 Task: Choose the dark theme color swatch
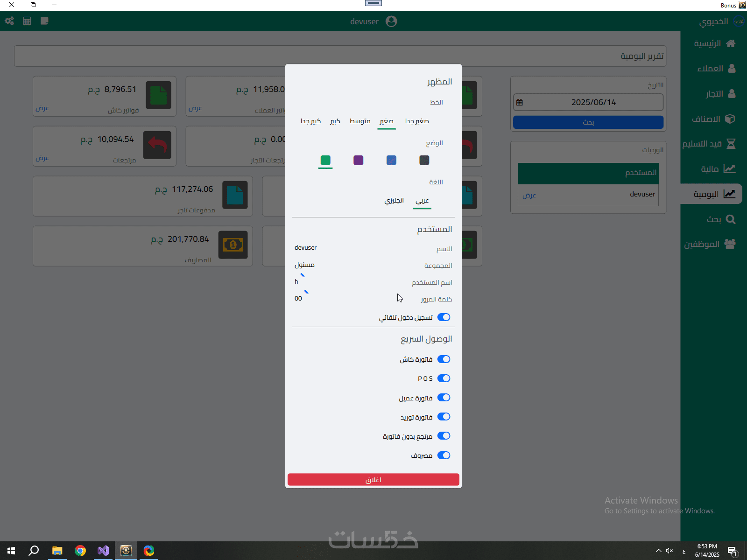pyautogui.click(x=424, y=161)
